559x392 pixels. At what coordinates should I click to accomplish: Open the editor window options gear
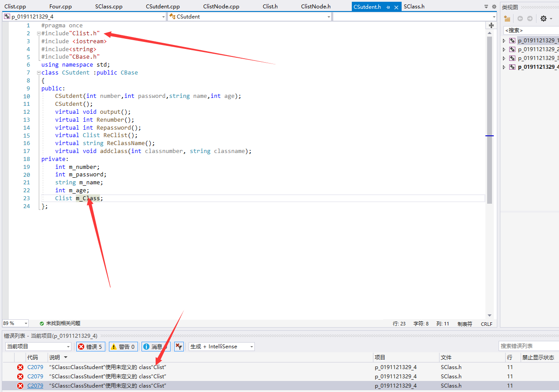[494, 7]
